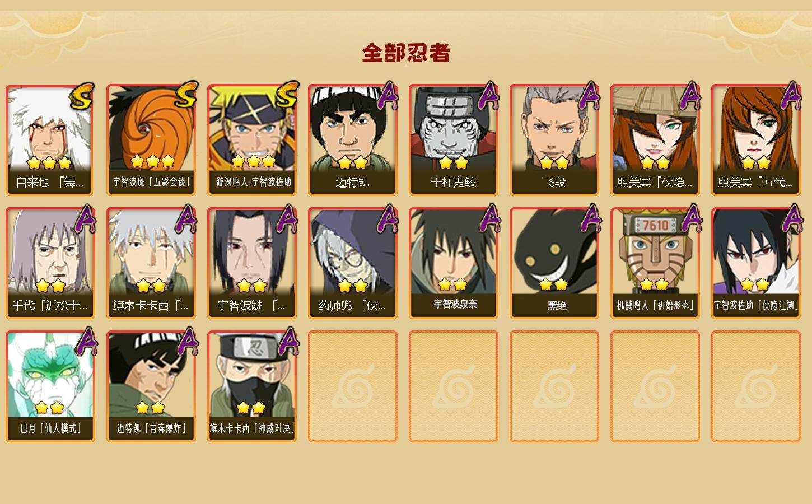Viewport: 812px width, 504px height.
Task: Select 照美冥「侠隐」 card with straw hat
Action: [x=655, y=140]
